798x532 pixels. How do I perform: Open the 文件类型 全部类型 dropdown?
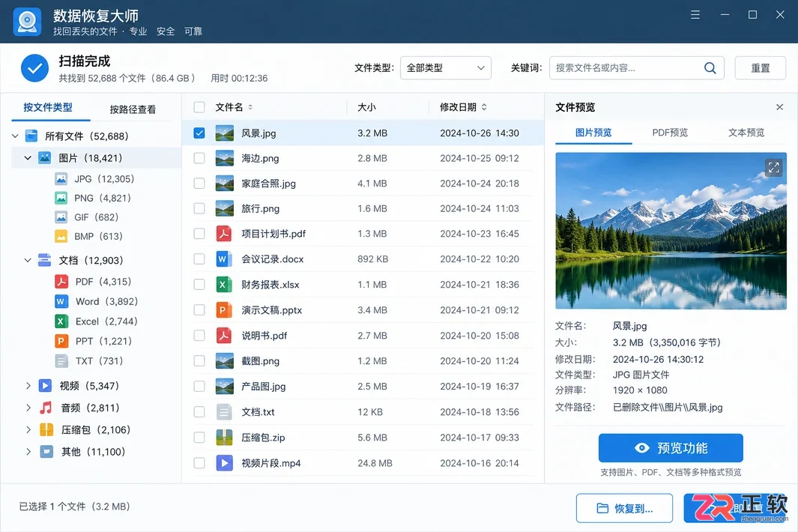click(x=445, y=67)
